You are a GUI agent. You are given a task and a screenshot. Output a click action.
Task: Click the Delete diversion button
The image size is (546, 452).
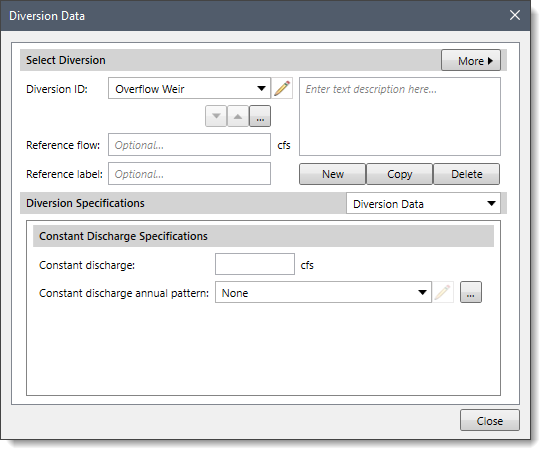[467, 174]
